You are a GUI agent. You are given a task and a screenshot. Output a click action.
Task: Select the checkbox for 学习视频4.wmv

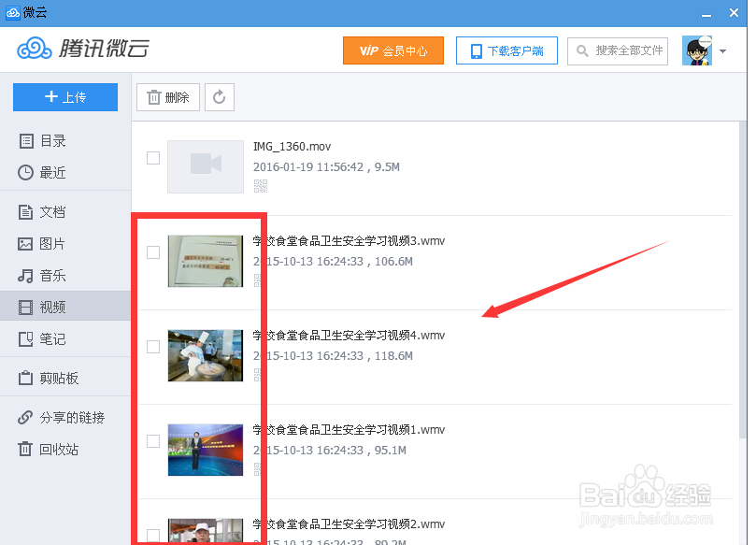[x=152, y=347]
